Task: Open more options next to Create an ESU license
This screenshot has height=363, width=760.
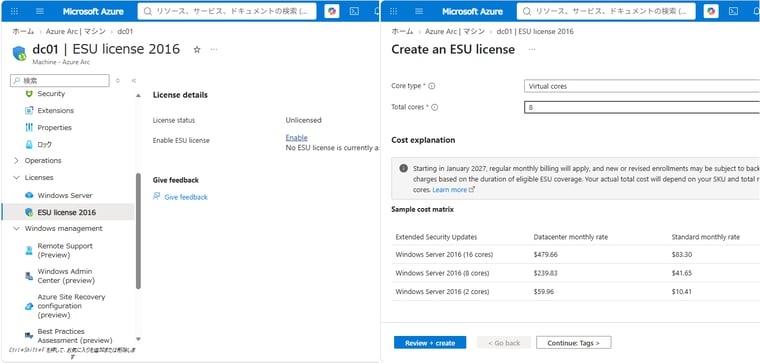Action: coord(532,49)
